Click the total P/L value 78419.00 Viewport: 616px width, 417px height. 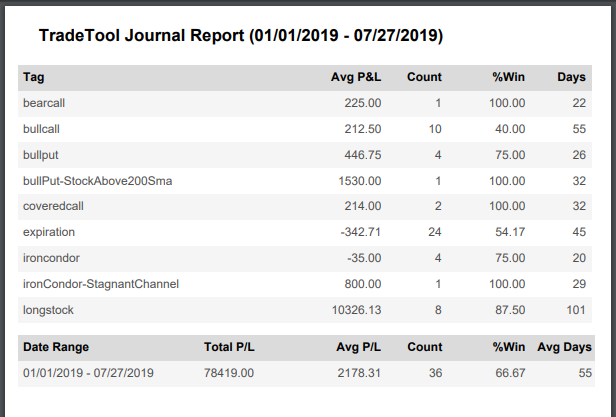pos(229,373)
